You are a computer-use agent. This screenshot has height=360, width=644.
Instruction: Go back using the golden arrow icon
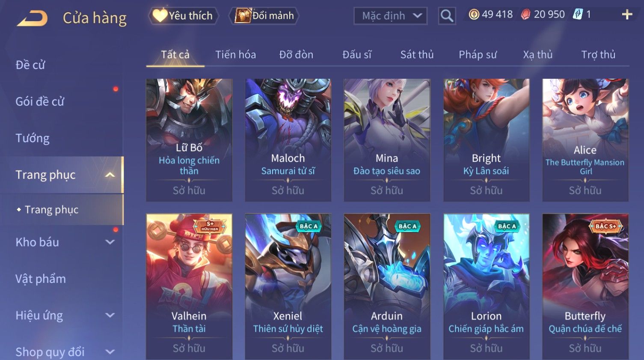pyautogui.click(x=32, y=18)
